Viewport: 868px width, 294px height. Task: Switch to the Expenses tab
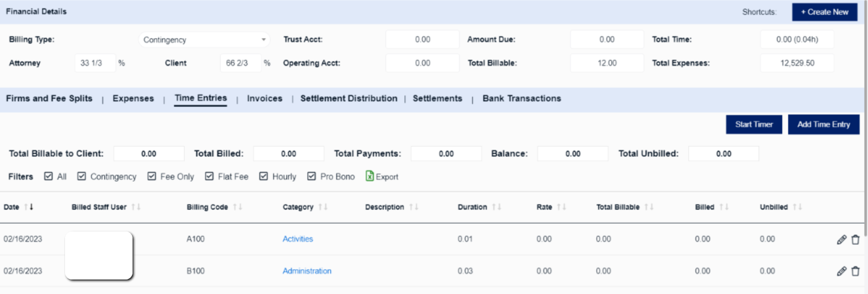[133, 98]
